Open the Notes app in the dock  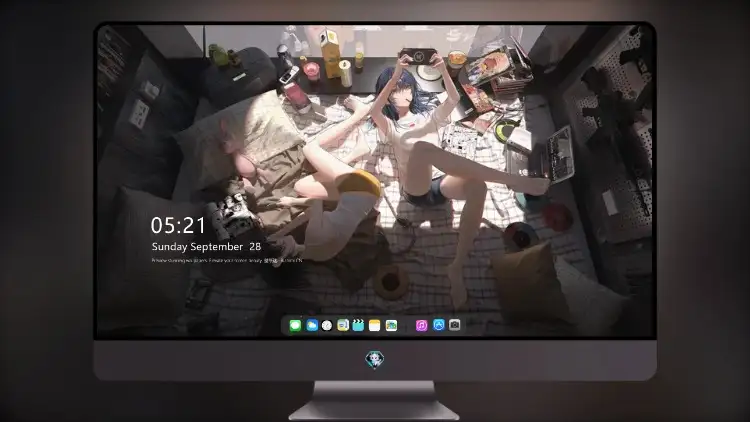click(375, 326)
